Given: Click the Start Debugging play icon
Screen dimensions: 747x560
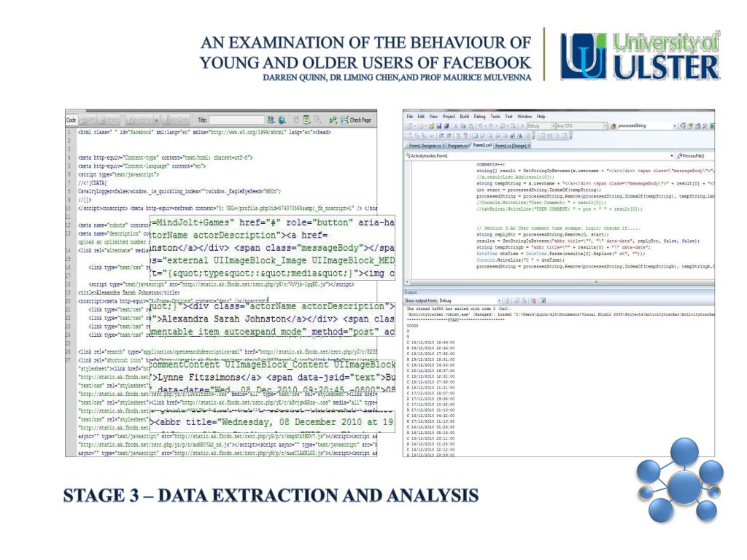Looking at the screenshot, I should (522, 126).
